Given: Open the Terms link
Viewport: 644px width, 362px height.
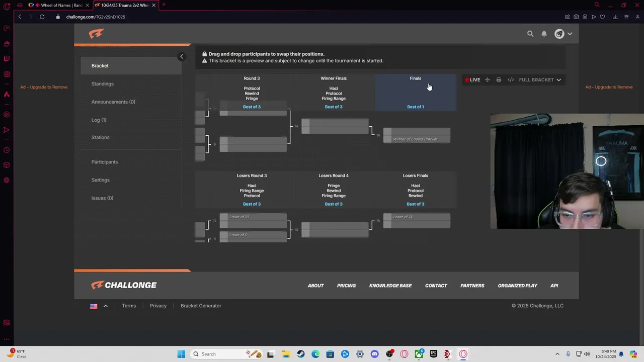Looking at the screenshot, I should 129,306.
